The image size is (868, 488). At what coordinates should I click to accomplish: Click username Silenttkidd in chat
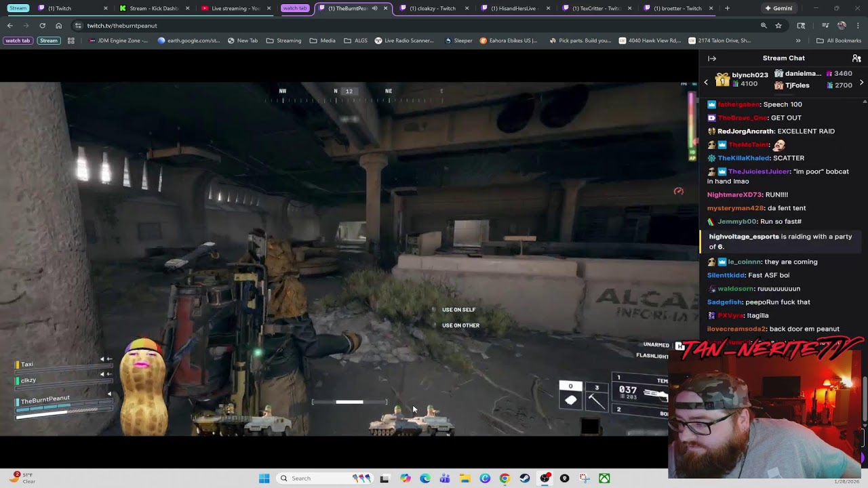(726, 275)
